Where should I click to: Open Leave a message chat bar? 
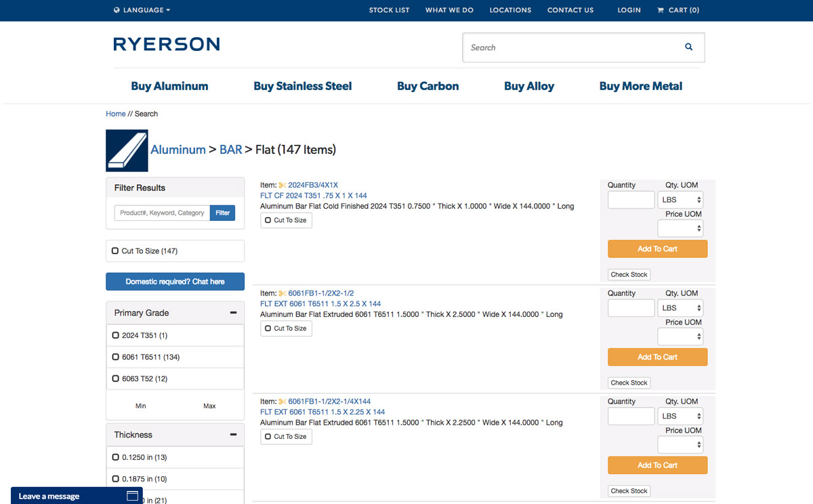click(77, 496)
